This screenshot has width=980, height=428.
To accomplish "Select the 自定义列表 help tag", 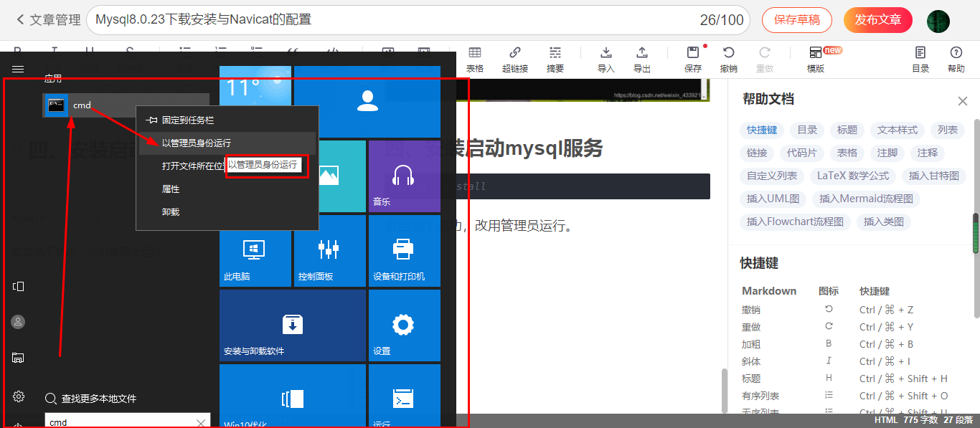I will pyautogui.click(x=772, y=176).
